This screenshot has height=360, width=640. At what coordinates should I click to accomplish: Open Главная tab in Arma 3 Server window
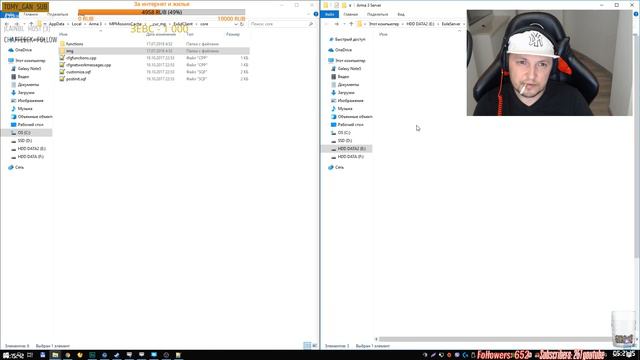point(350,14)
